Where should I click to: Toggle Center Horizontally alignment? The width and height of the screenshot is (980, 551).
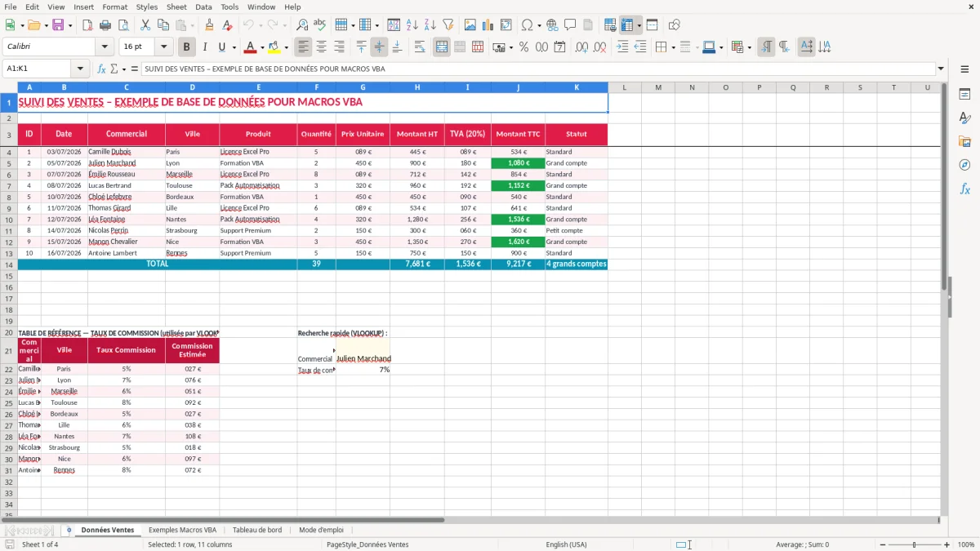[322, 47]
